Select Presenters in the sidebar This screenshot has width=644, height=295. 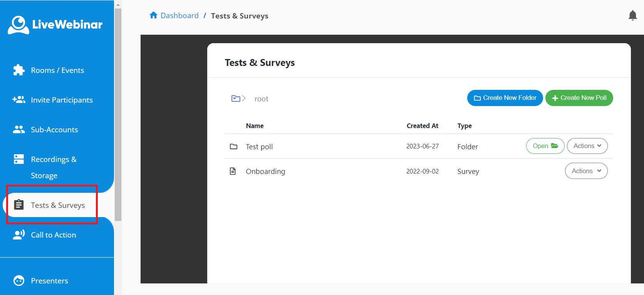point(49,281)
